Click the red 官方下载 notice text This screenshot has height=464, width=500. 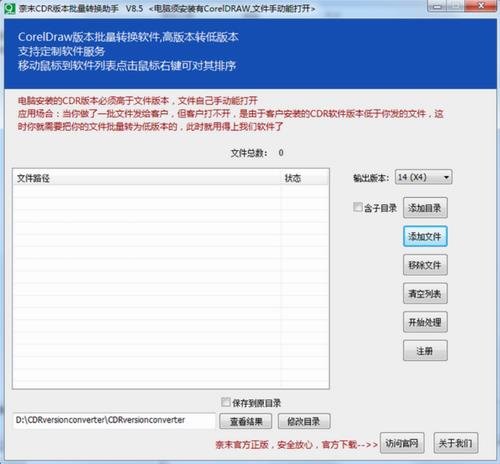pyautogui.click(x=297, y=444)
